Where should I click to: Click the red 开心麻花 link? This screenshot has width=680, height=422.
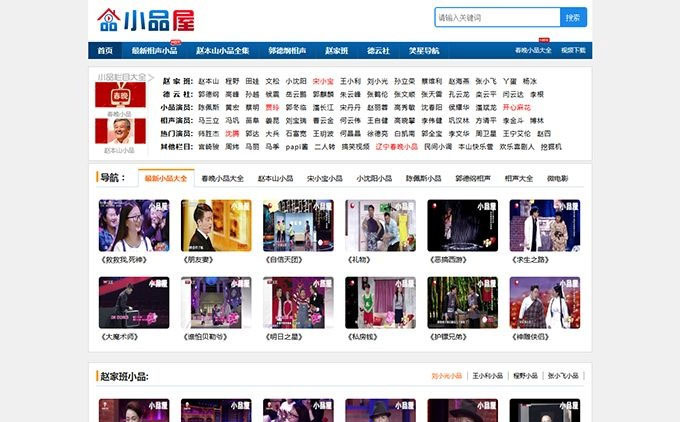(x=517, y=107)
